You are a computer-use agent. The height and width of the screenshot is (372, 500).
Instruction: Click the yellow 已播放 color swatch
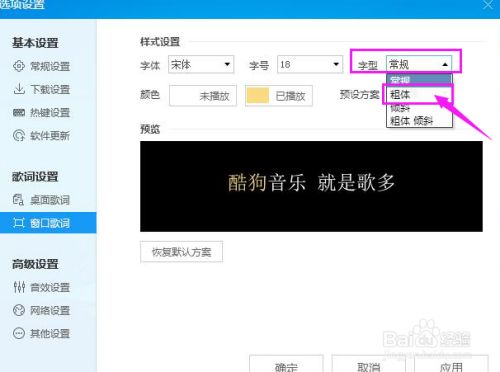click(x=258, y=96)
